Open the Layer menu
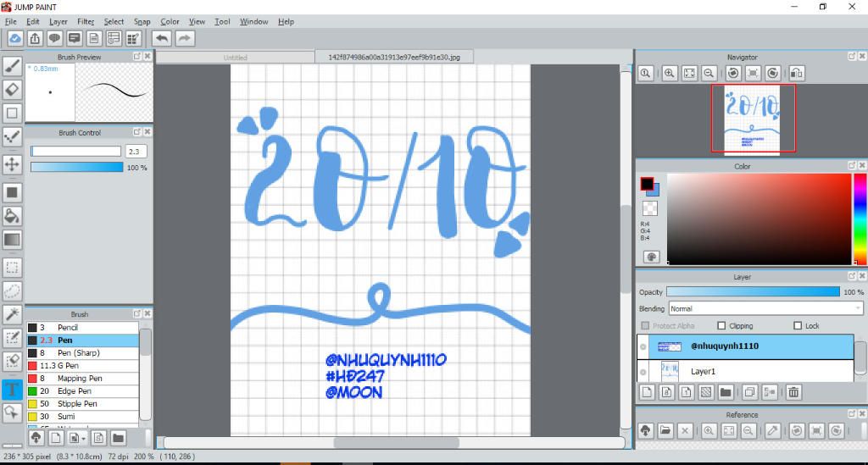The width and height of the screenshot is (868, 465). 58,21
